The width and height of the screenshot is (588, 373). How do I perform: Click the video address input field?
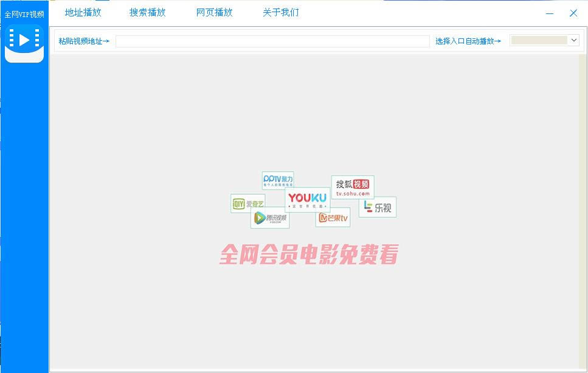[272, 41]
